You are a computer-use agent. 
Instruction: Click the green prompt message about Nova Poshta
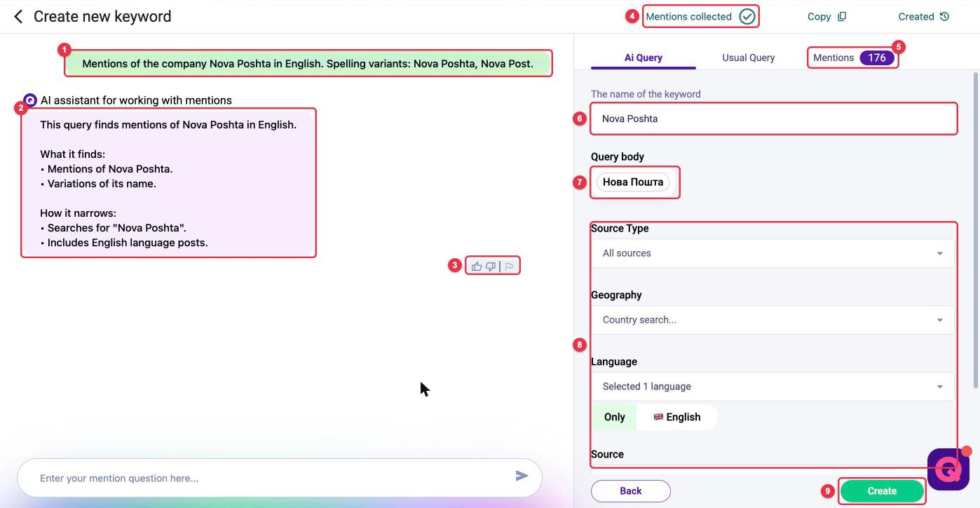tap(308, 63)
